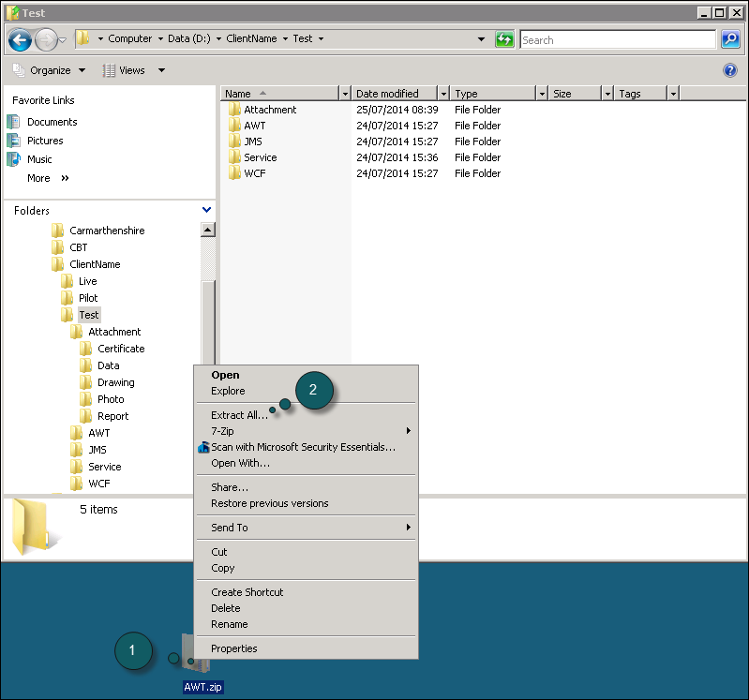Image resolution: width=749 pixels, height=700 pixels.
Task: Click the blue Search magnifier icon
Action: click(x=730, y=39)
